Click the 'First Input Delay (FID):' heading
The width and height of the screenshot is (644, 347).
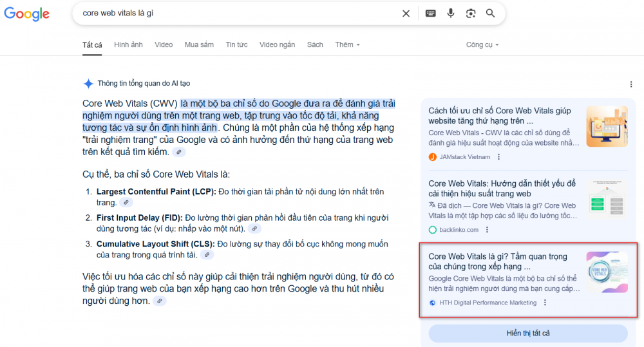click(140, 218)
